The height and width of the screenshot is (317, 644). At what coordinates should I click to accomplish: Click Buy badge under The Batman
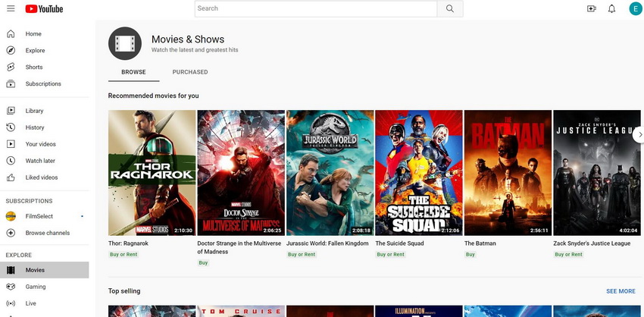click(x=470, y=255)
